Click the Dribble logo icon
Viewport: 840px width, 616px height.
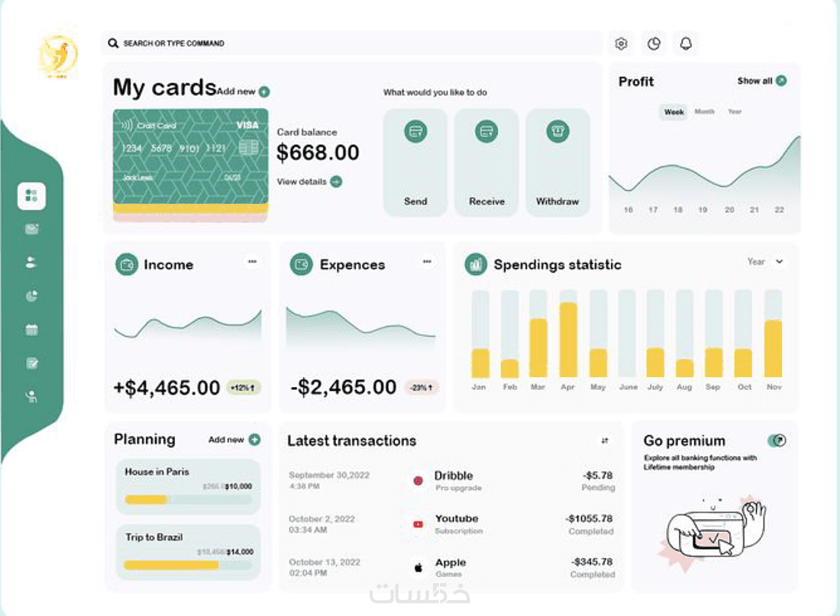tap(418, 480)
